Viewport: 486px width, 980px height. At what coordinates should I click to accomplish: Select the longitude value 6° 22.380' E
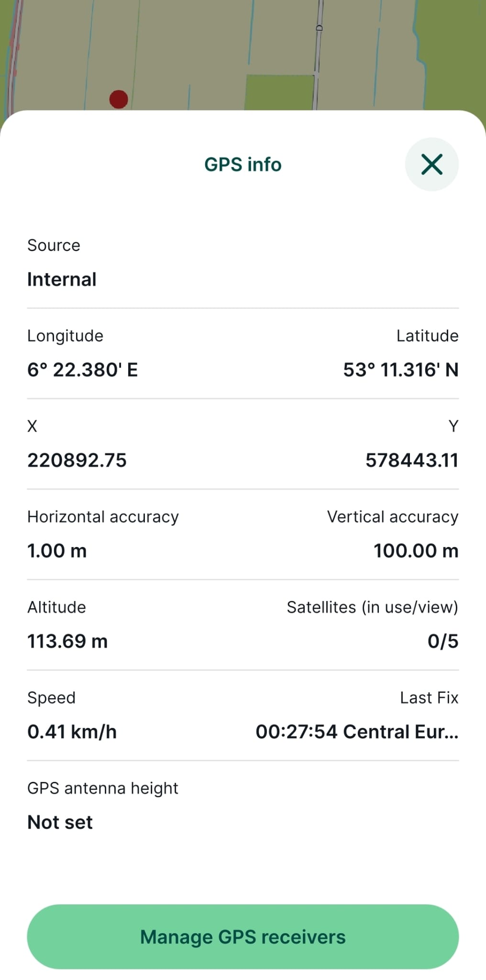[x=82, y=370]
